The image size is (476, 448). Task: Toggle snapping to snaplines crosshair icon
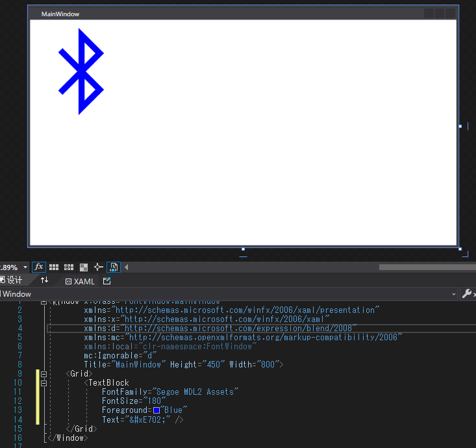98,267
